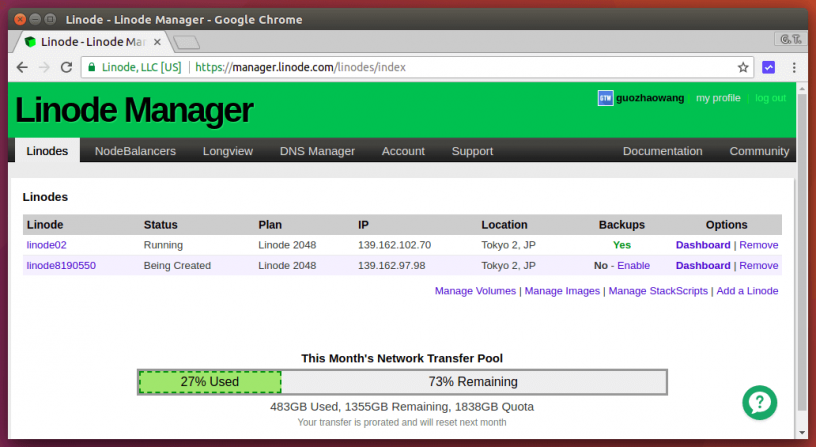Go to the Longview tab

click(227, 151)
